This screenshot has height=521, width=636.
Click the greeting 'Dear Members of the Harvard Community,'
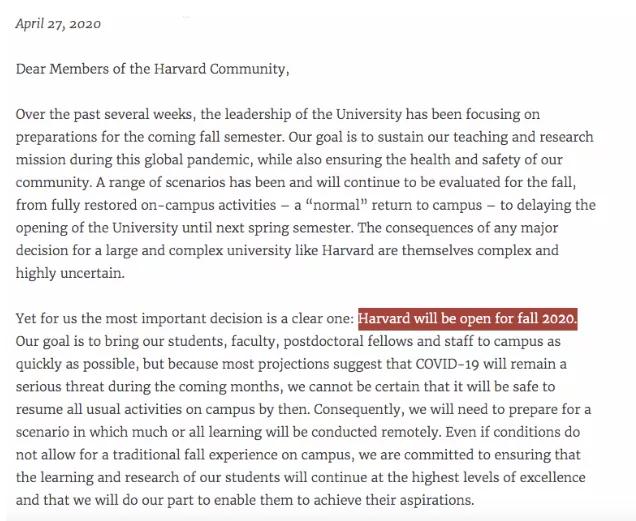[x=153, y=69]
